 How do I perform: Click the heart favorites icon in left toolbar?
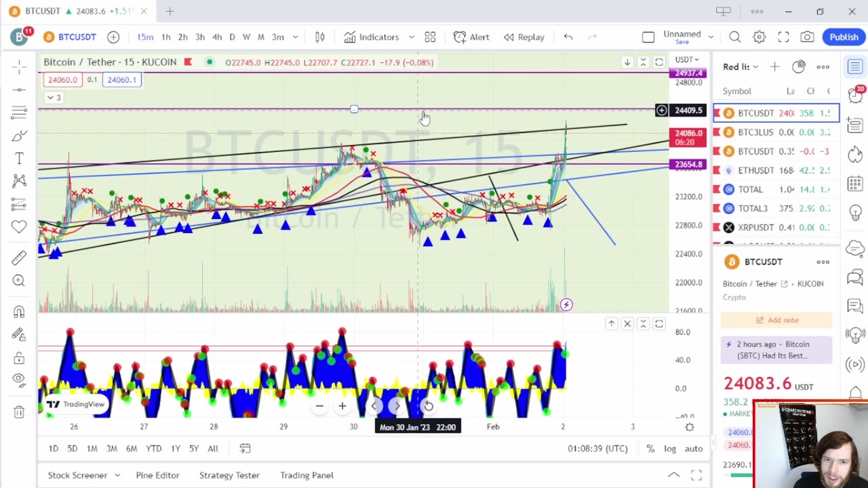(x=19, y=227)
